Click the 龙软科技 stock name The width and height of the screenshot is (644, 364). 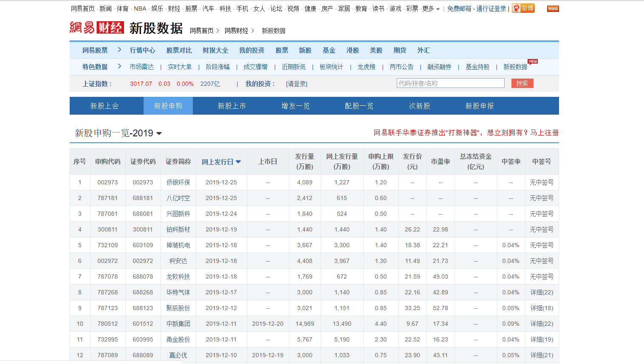coord(178,277)
